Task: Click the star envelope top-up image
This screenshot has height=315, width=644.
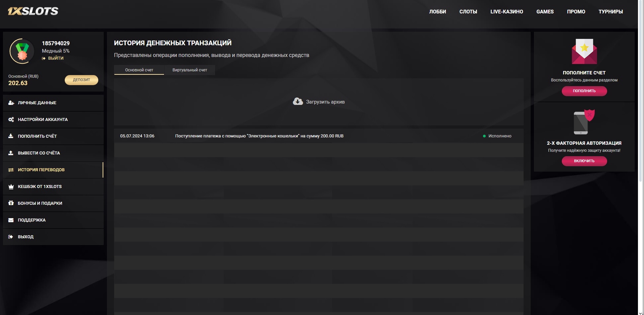Action: point(584,52)
